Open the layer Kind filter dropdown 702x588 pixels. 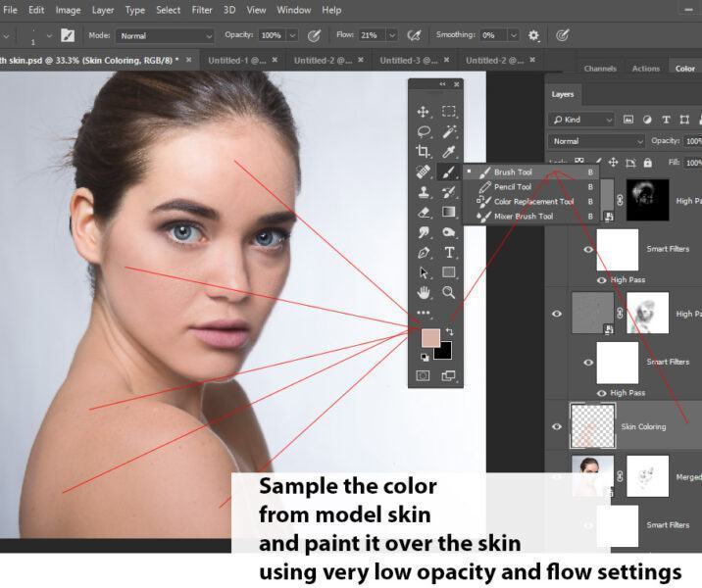tap(581, 120)
